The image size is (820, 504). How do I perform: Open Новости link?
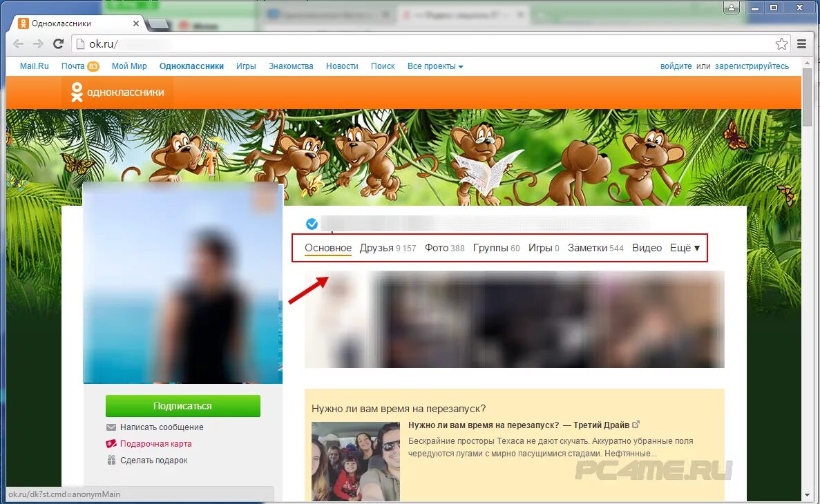pos(342,66)
